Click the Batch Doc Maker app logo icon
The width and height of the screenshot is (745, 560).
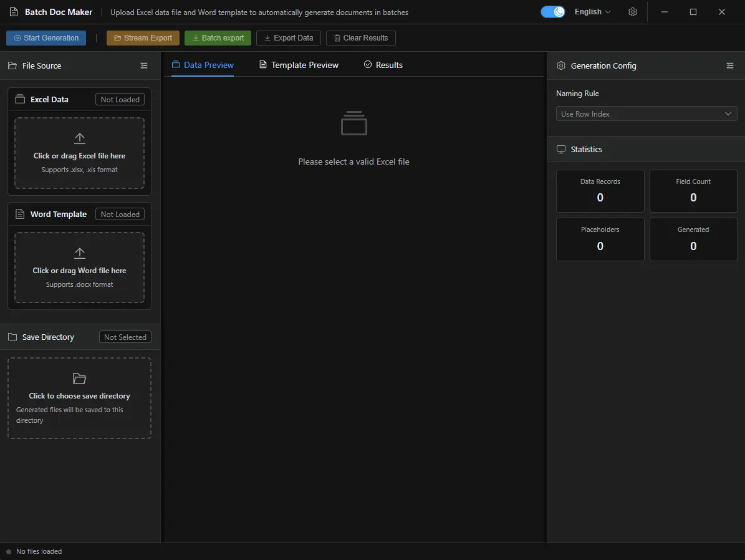[14, 12]
